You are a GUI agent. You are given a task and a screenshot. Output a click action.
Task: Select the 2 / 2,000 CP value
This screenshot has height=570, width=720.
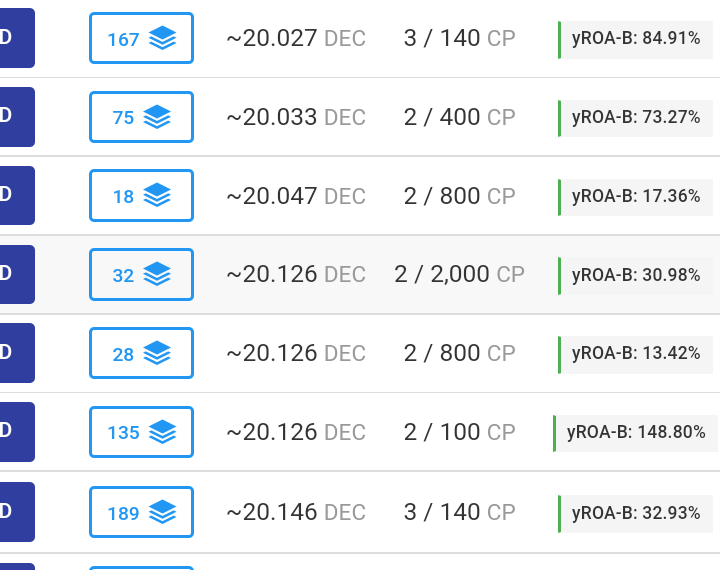[459, 275]
